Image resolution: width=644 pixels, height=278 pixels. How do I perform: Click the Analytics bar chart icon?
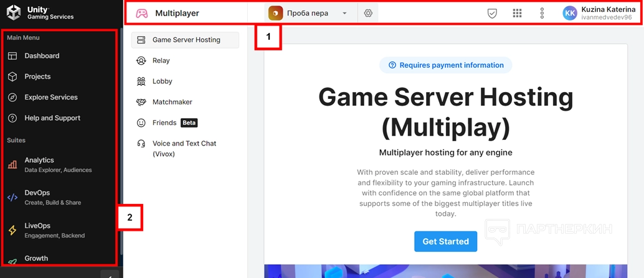pyautogui.click(x=12, y=164)
